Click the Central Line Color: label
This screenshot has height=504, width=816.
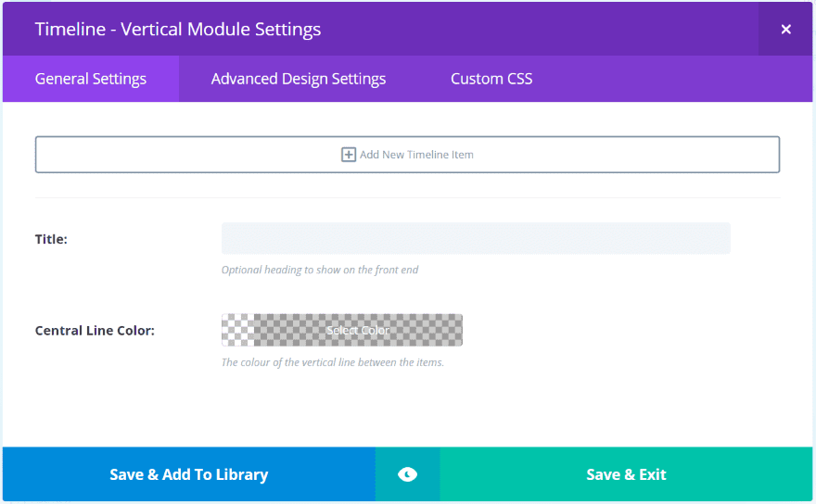point(95,331)
